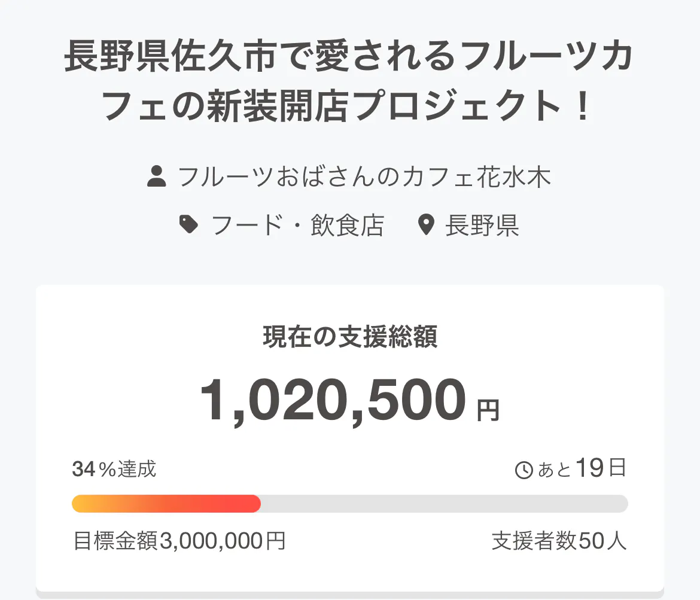Click the 円 unit after the total amount
Image resolution: width=700 pixels, height=600 pixels.
click(x=488, y=410)
